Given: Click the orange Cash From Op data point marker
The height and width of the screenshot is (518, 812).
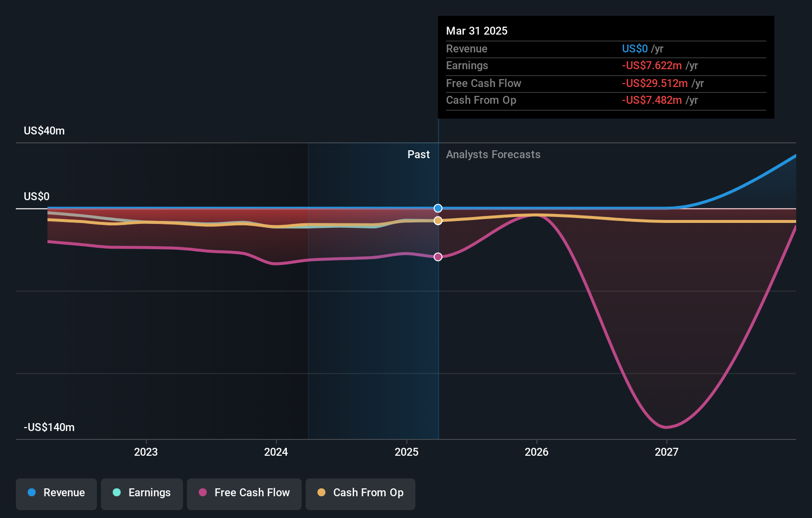Looking at the screenshot, I should [438, 220].
